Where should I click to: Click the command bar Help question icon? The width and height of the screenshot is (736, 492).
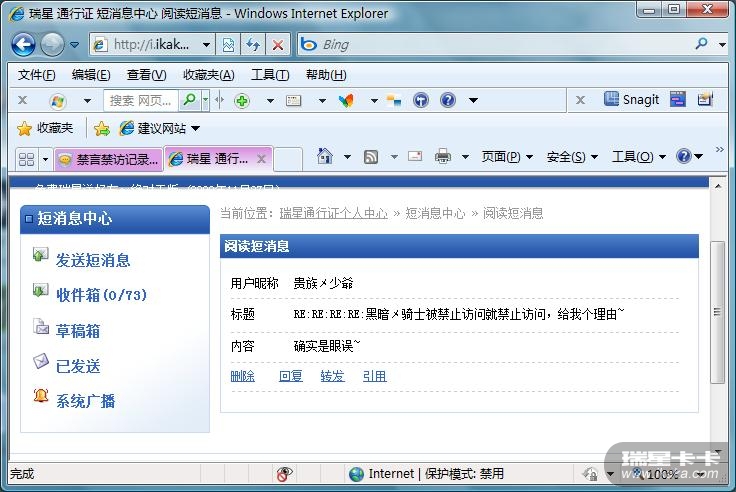(x=684, y=156)
